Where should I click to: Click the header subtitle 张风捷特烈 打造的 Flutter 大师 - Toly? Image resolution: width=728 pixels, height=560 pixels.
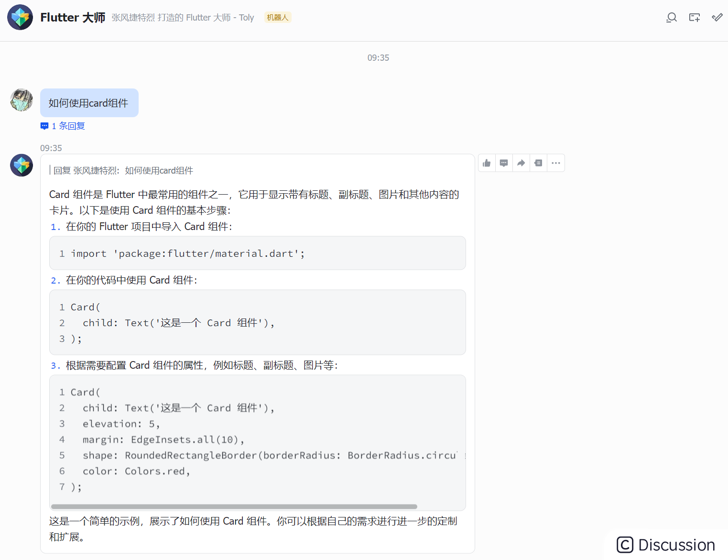point(183,18)
